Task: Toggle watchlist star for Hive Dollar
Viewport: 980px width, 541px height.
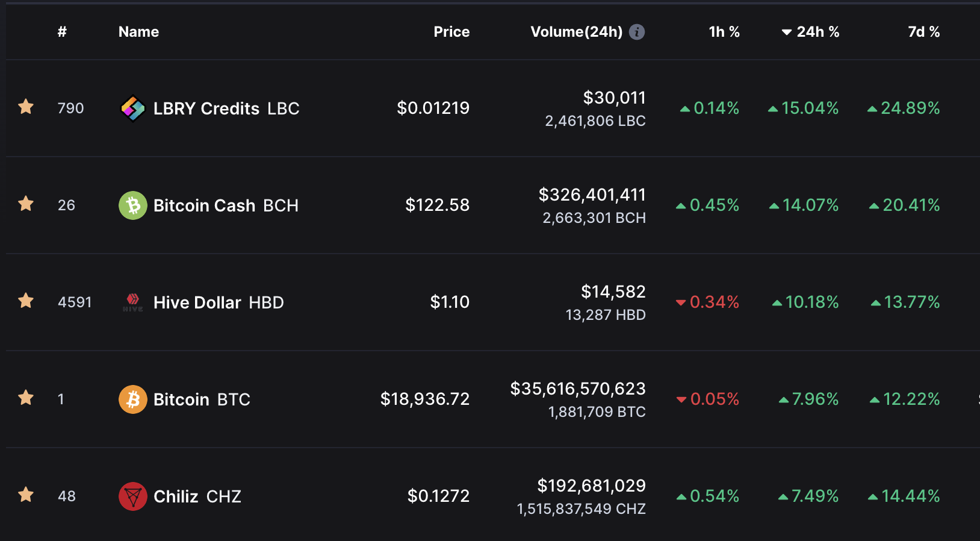Action: click(x=26, y=301)
